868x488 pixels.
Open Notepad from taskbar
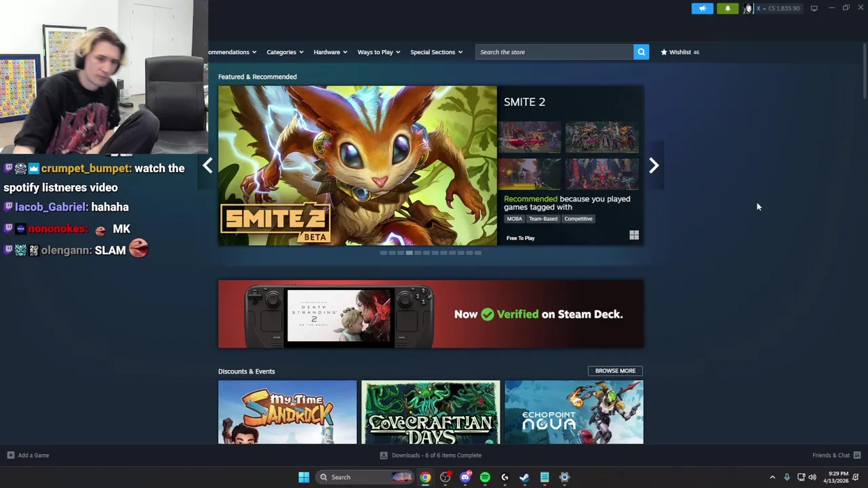pos(545,477)
